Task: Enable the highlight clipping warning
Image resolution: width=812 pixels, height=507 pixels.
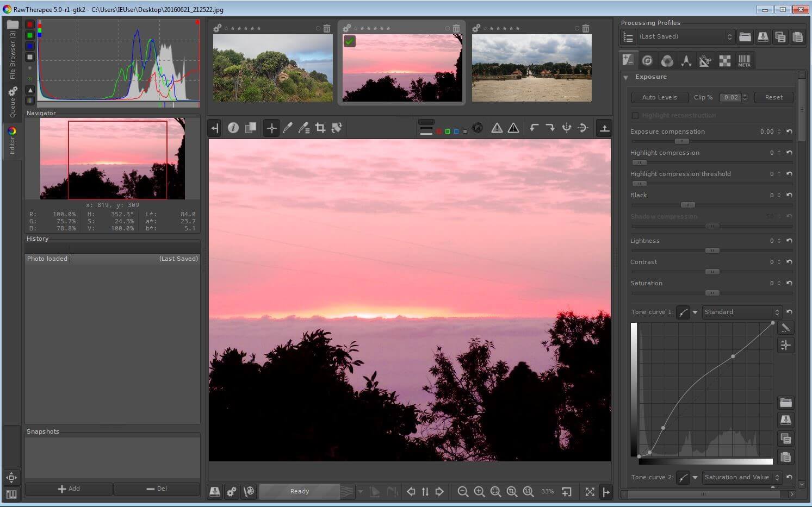Action: tap(497, 128)
